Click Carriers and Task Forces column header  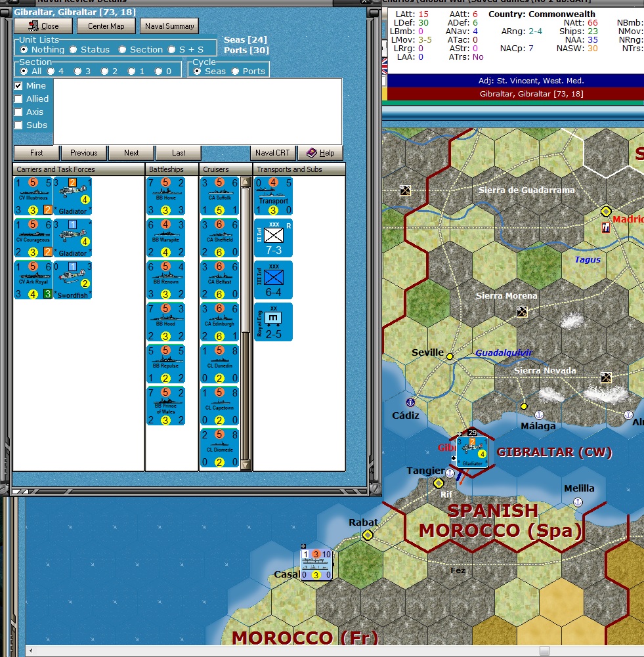(x=79, y=169)
